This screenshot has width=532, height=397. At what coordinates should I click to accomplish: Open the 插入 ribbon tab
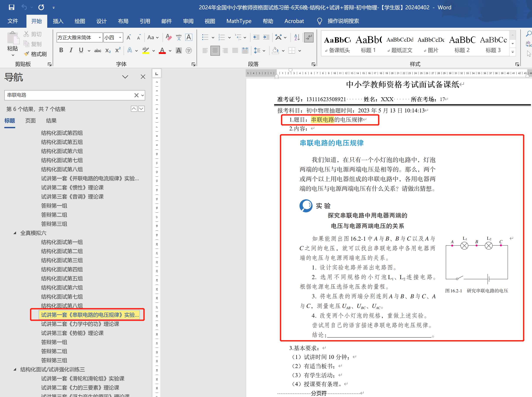(x=58, y=21)
